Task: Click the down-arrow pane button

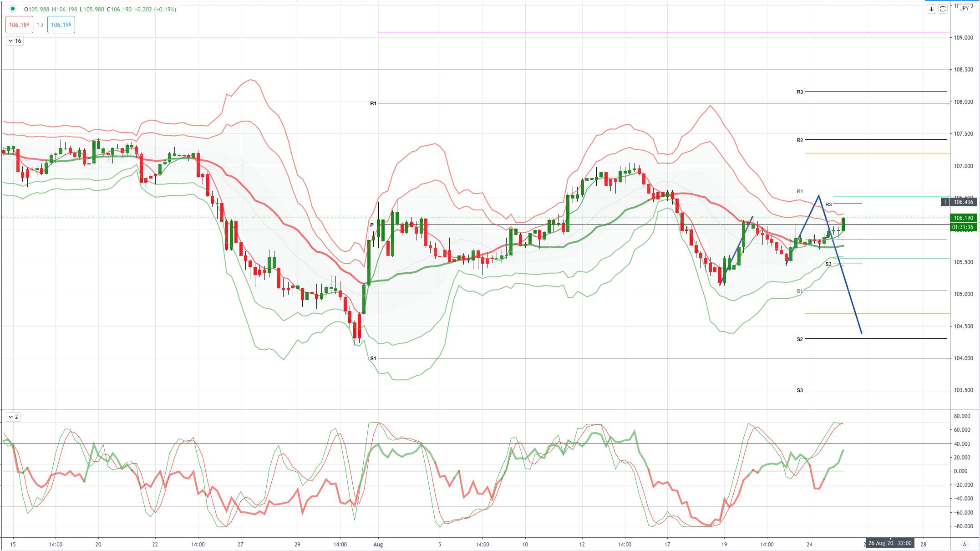Action: pos(931,9)
